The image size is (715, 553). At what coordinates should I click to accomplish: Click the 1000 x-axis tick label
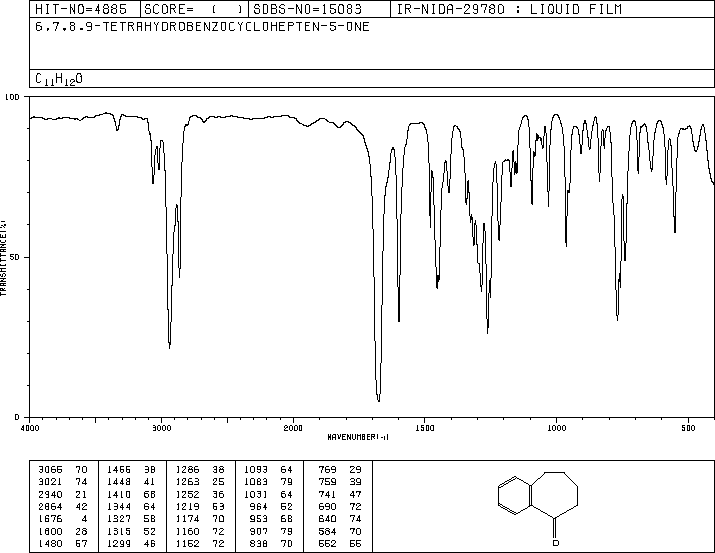pyautogui.click(x=556, y=428)
